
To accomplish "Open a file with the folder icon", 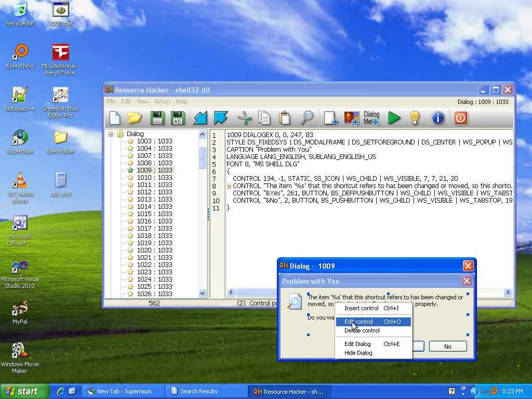I will point(135,118).
